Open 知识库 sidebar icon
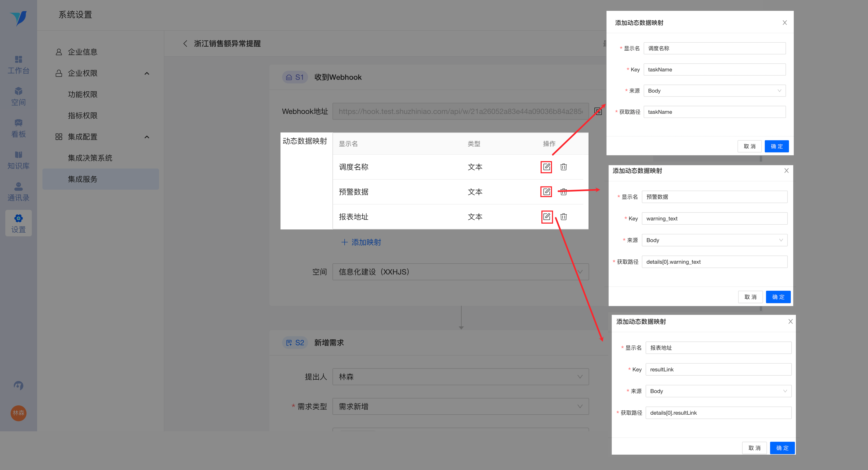The height and width of the screenshot is (470, 868). pos(18,160)
